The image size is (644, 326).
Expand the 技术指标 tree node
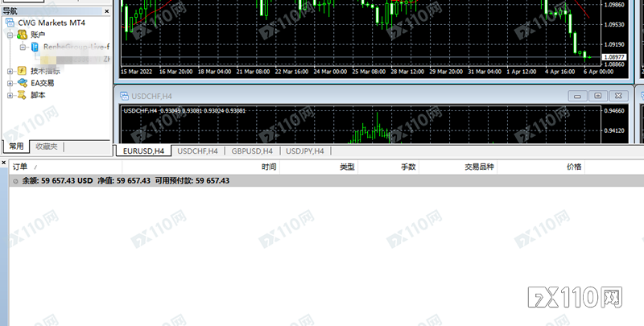(x=10, y=71)
